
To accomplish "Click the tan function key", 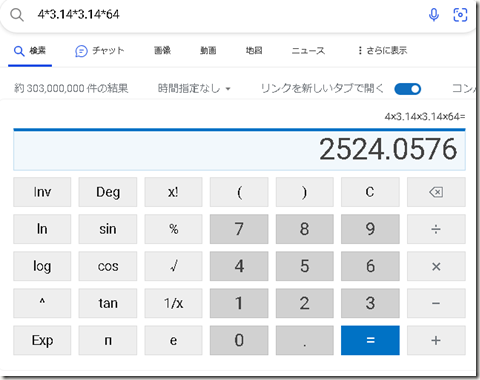I will tap(108, 303).
